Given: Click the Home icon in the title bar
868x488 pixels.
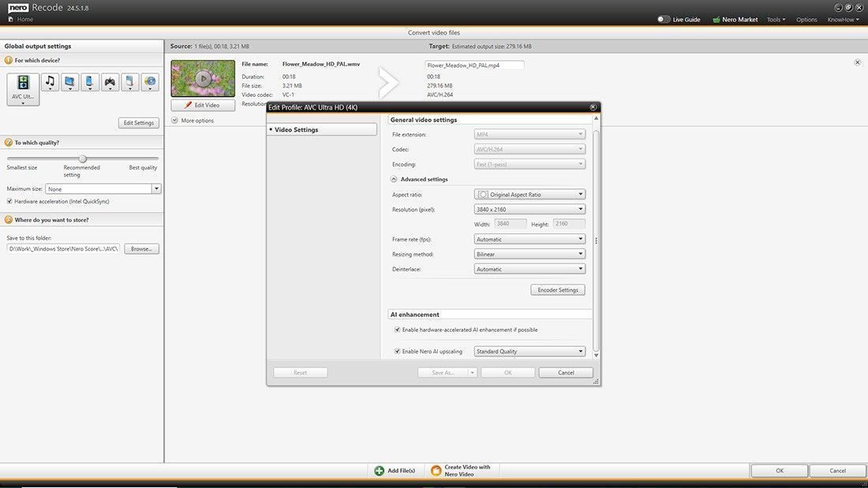Looking at the screenshot, I should point(10,20).
